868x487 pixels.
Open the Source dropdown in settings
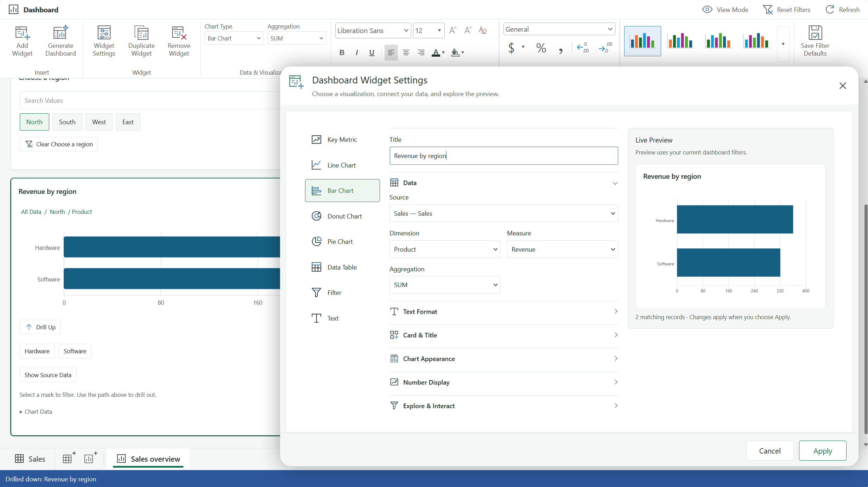(x=503, y=213)
